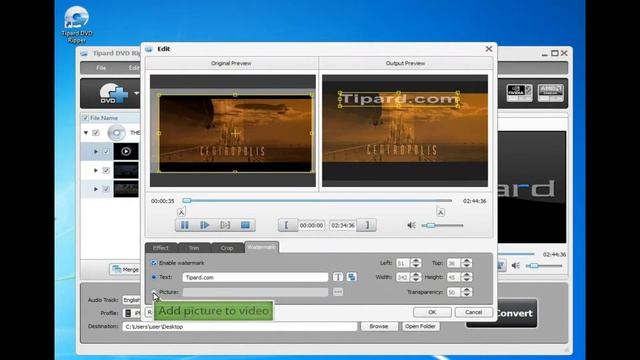Toggle the DVD disc row checkbox
Viewport: 640px width, 360px height.
click(x=96, y=133)
